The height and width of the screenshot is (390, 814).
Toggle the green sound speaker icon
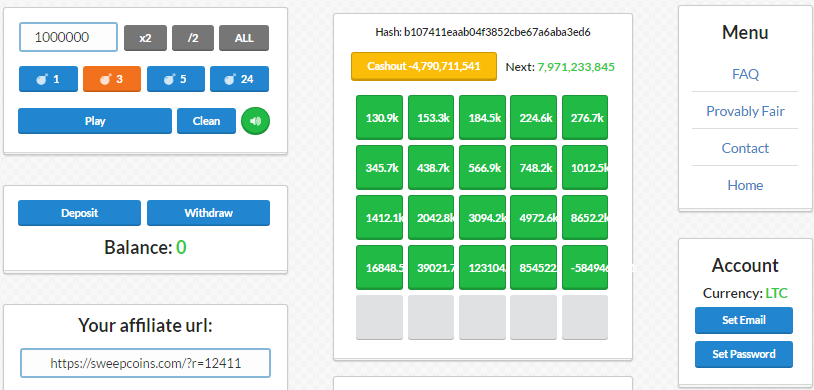(x=255, y=121)
